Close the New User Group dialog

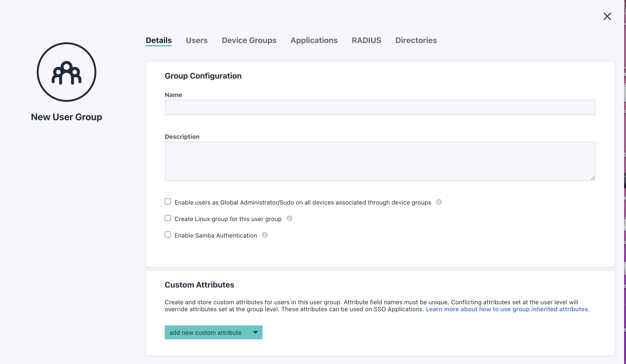(607, 16)
